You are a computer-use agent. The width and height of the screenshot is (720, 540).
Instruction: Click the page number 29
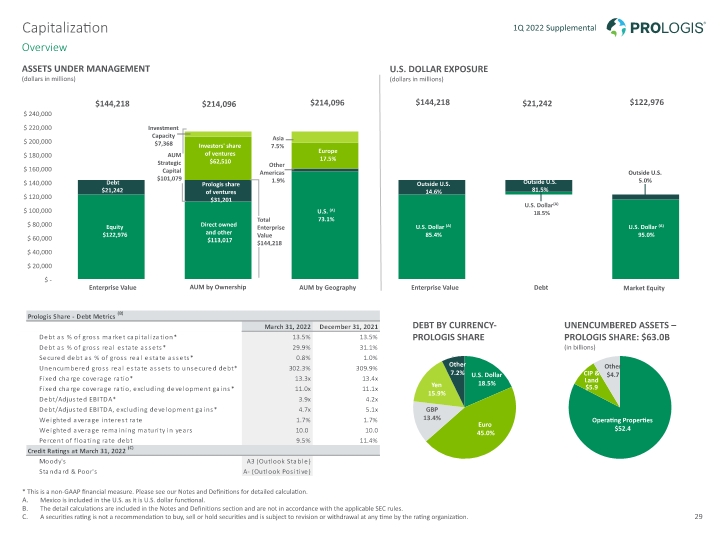click(x=698, y=517)
